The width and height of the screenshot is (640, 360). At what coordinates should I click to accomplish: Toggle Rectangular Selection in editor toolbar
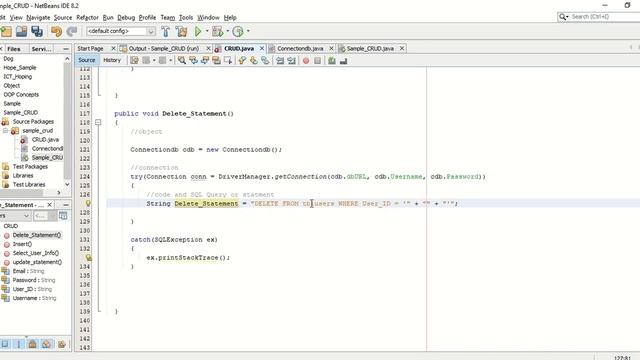click(x=228, y=60)
